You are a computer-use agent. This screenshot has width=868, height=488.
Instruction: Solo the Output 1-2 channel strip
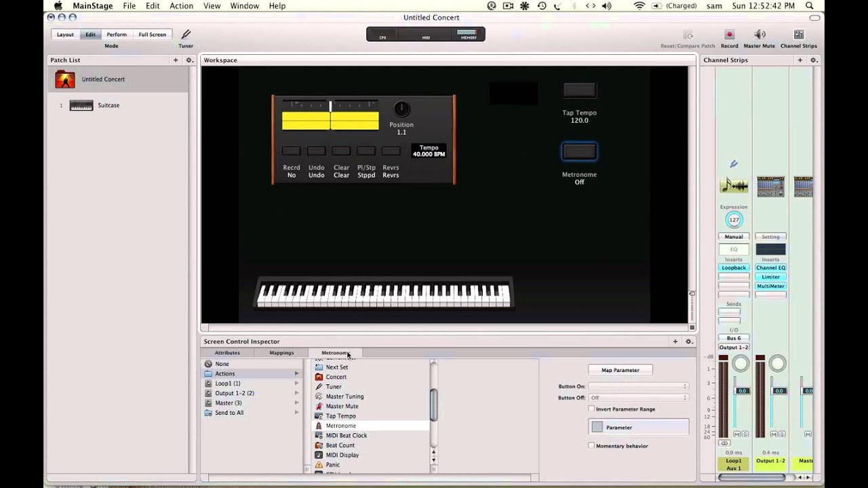[x=781, y=434]
